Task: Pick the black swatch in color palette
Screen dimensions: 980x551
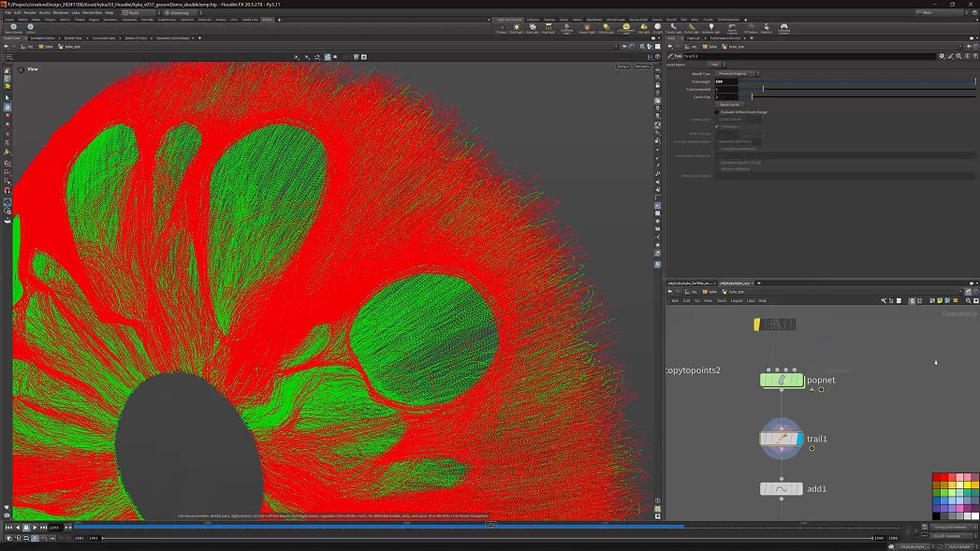Action: (x=936, y=516)
